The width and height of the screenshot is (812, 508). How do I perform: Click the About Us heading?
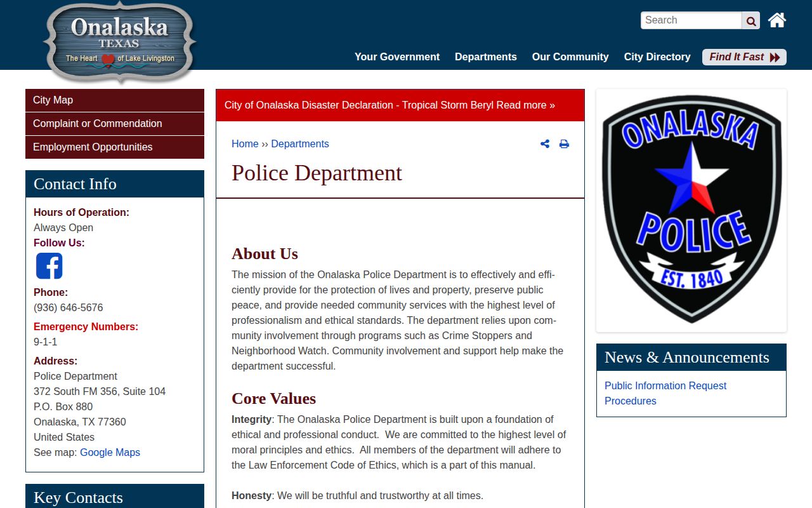265,254
